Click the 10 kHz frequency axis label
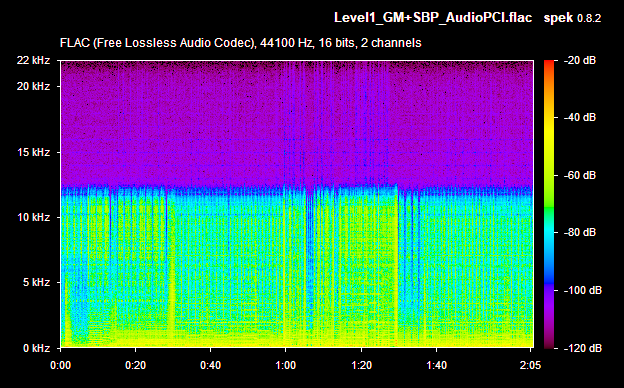 click(33, 218)
